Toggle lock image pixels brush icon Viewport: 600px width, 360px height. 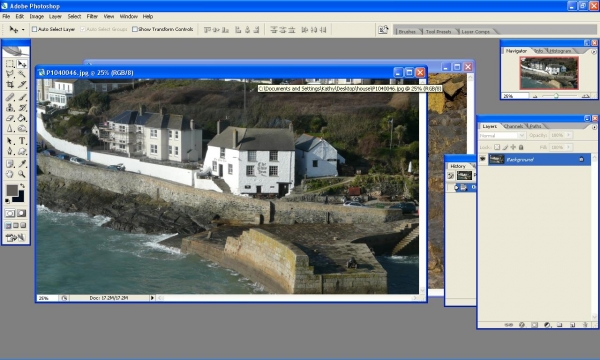click(505, 147)
